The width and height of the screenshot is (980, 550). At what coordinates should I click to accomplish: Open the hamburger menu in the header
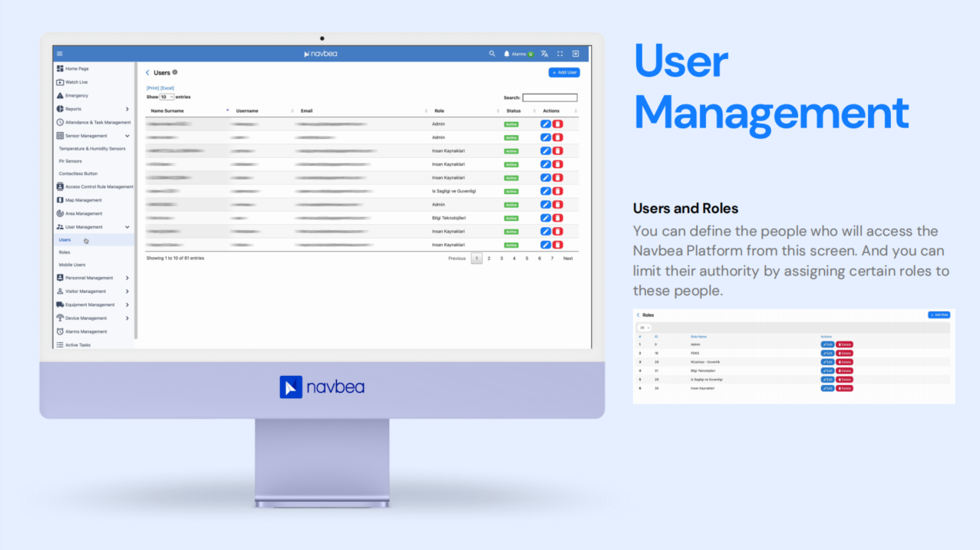coord(60,54)
